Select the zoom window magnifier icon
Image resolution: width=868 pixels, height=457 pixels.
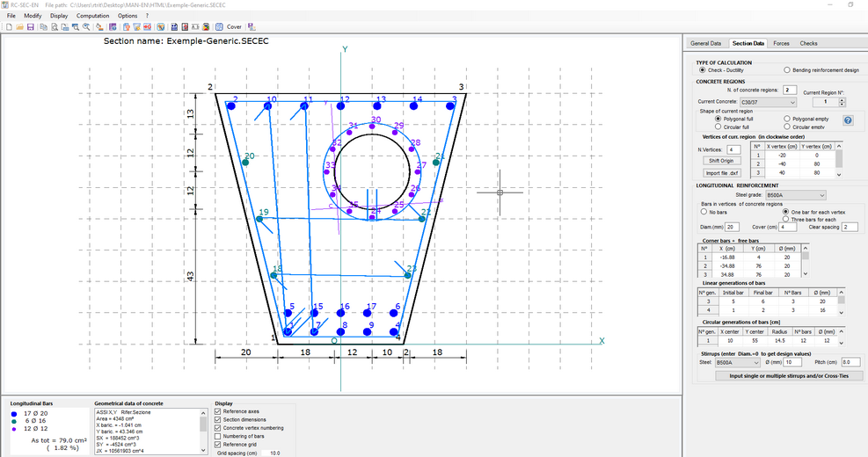pos(76,26)
